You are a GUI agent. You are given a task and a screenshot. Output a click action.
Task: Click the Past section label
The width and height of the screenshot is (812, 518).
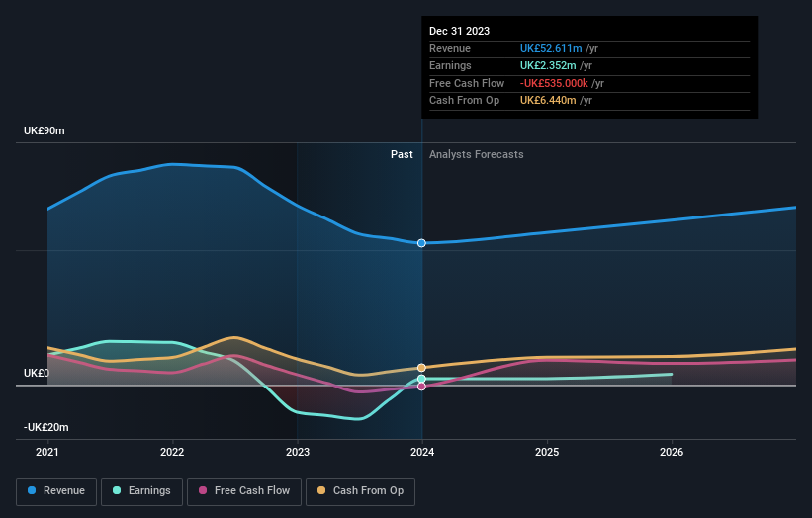(x=402, y=154)
